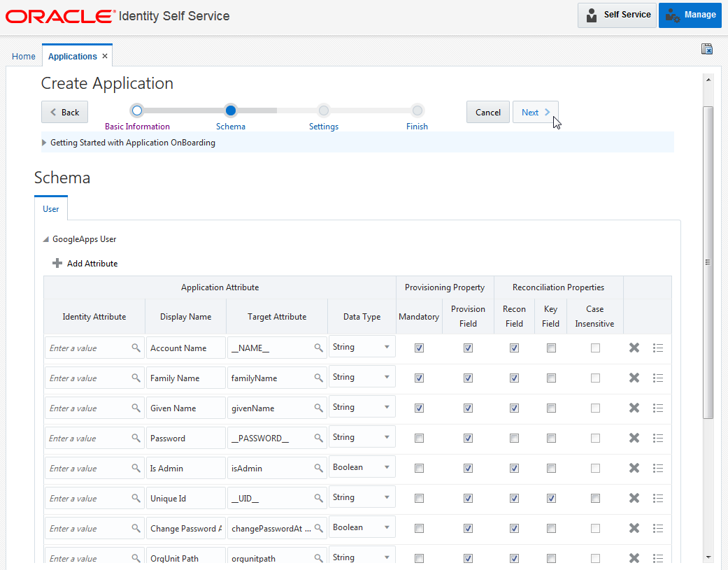Cancel the application creation

tap(487, 113)
